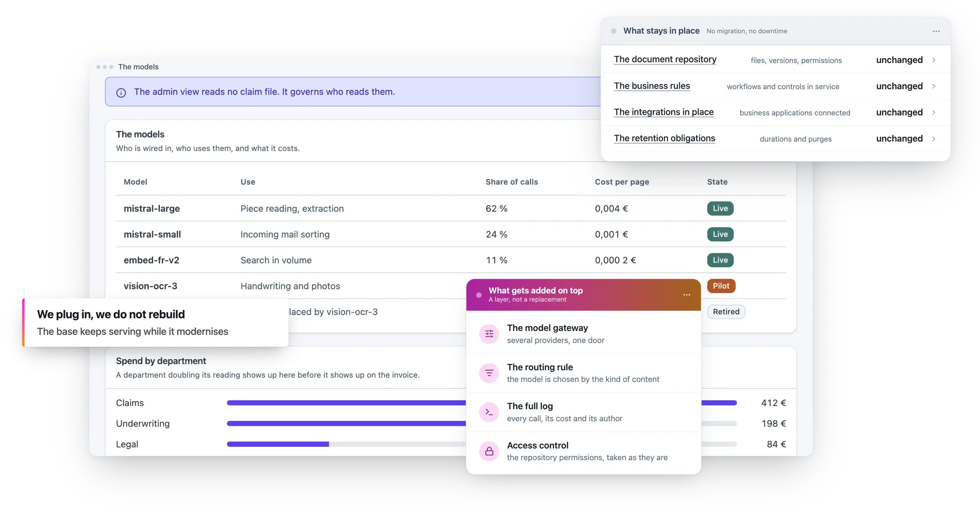Click the Use column header
This screenshot has width=980, height=508.
(x=248, y=182)
